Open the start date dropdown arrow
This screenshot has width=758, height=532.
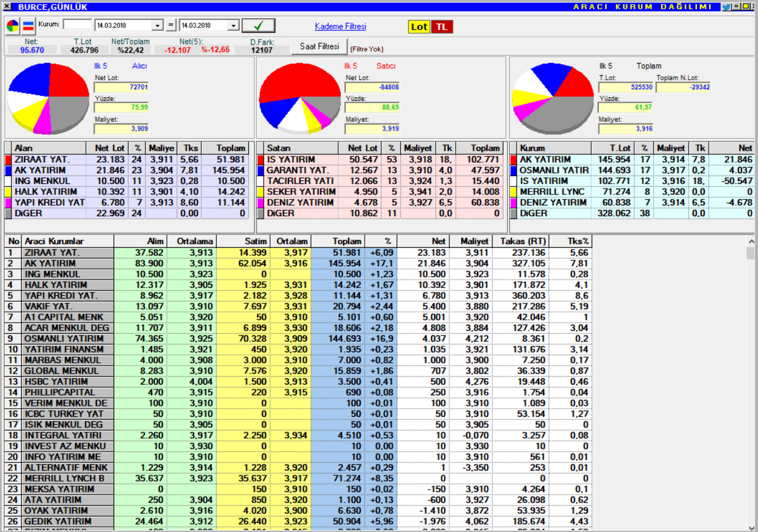pos(157,26)
